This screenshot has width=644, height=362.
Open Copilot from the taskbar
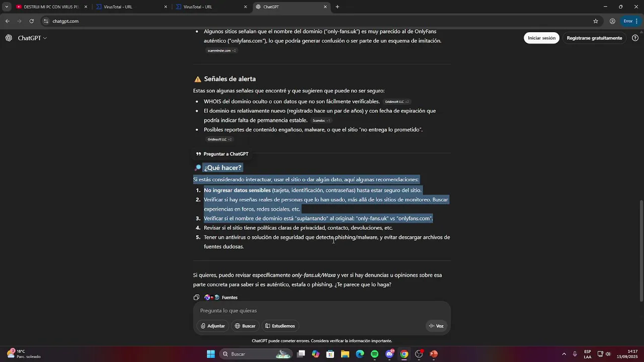[x=315, y=354]
